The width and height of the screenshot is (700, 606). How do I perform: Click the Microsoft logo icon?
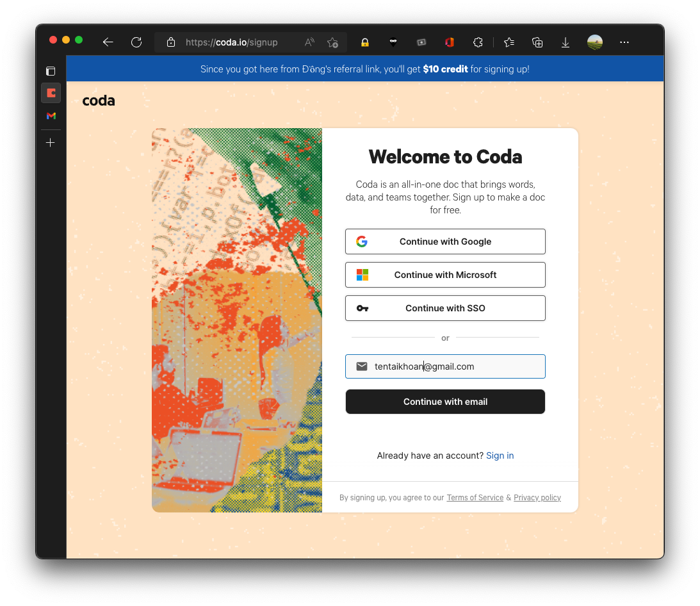point(362,275)
